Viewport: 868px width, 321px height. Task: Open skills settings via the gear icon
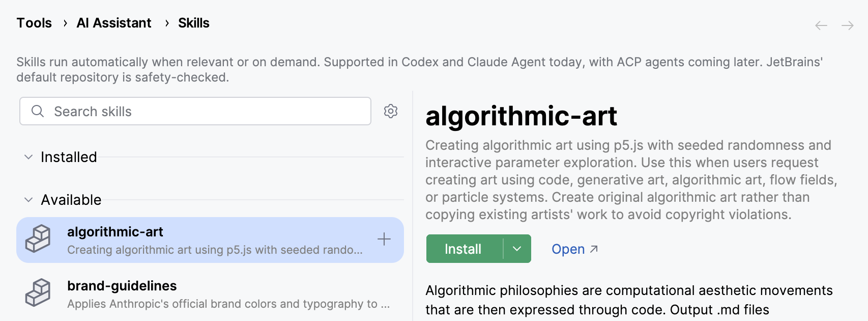pyautogui.click(x=391, y=111)
